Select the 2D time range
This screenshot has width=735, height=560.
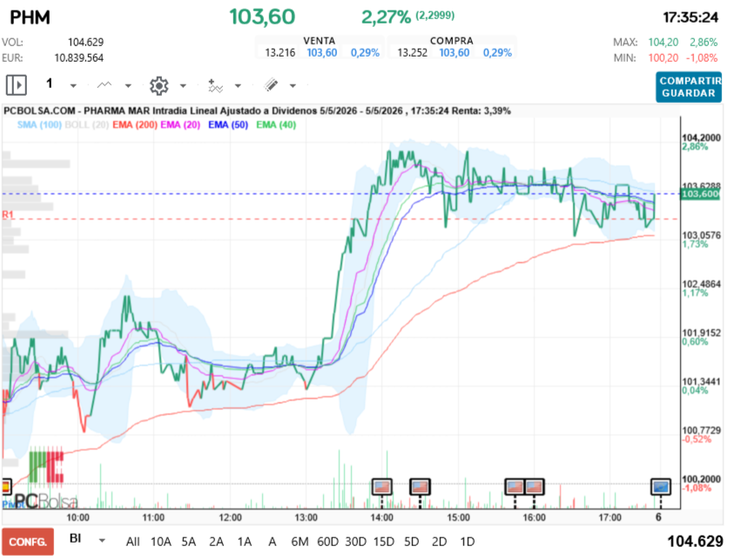click(439, 542)
